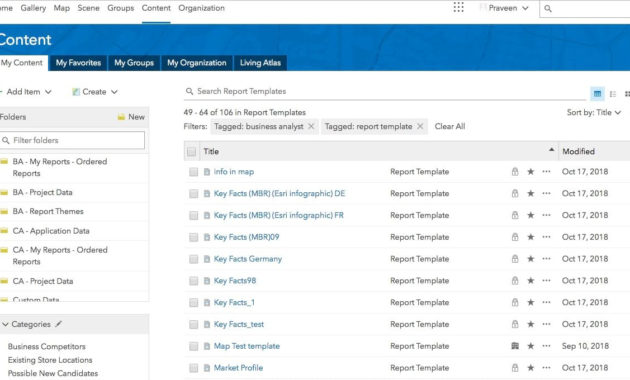Viewport: 630px width, 380px height.
Task: Open more options for Key Facts Germany
Action: (546, 259)
